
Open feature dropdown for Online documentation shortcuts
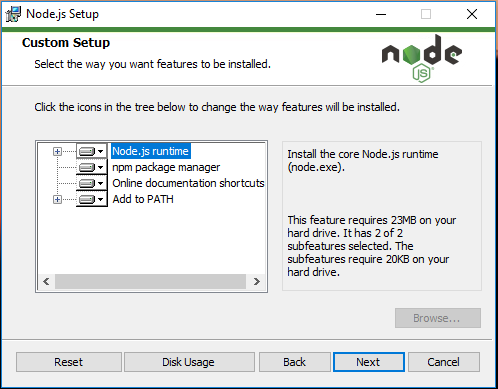(92, 183)
